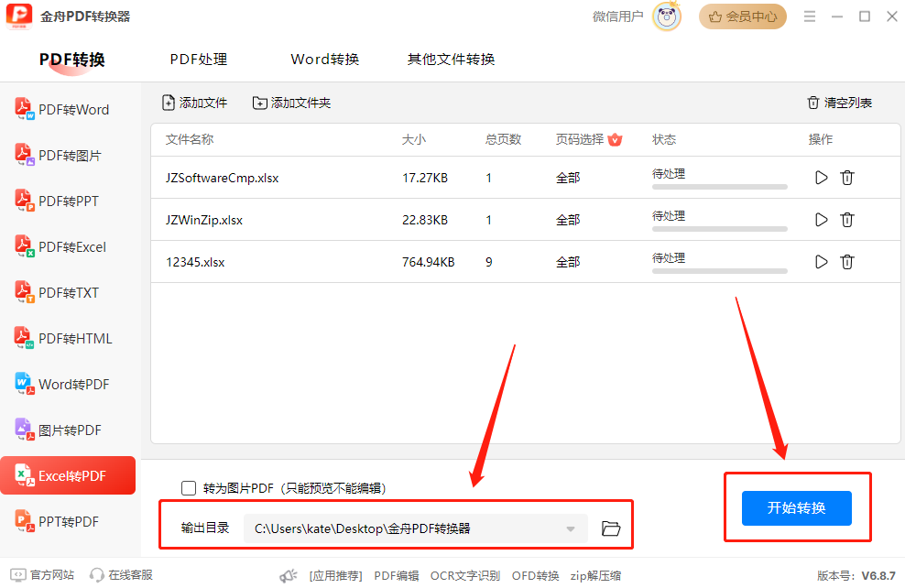Click the VIP badge beside 页码选择
Image resolution: width=905 pixels, height=588 pixels.
coord(616,139)
